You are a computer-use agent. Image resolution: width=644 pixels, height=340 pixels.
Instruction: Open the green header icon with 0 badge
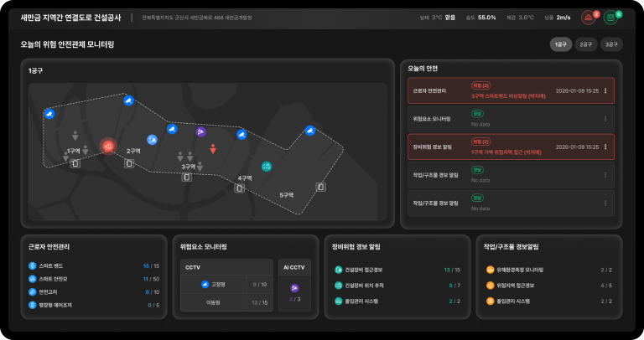610,18
